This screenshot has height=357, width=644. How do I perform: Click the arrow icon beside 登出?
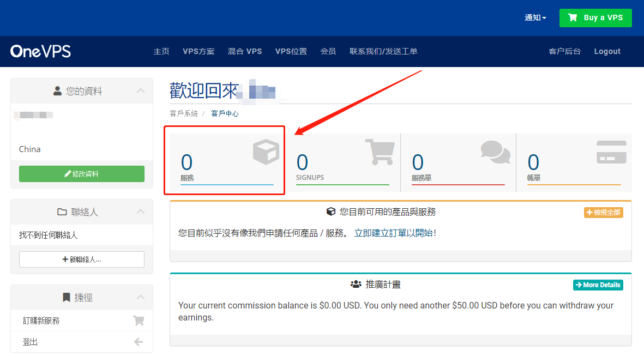pos(139,342)
